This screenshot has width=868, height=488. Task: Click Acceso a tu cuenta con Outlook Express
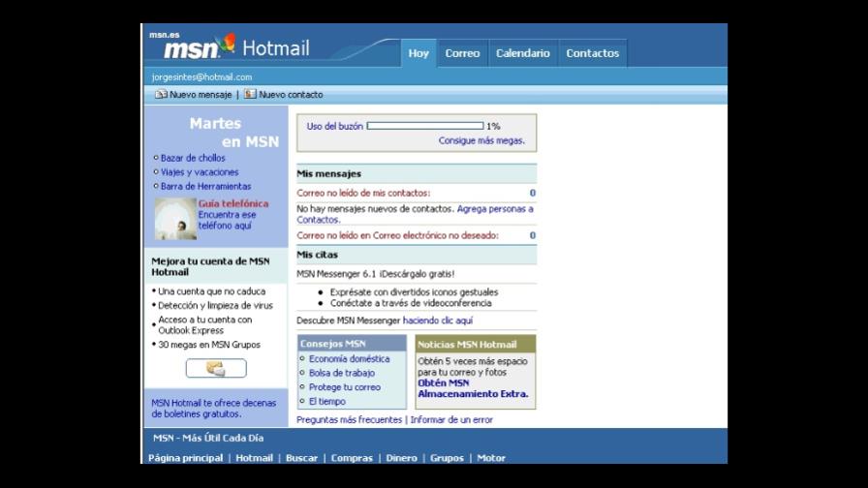pyautogui.click(x=204, y=325)
